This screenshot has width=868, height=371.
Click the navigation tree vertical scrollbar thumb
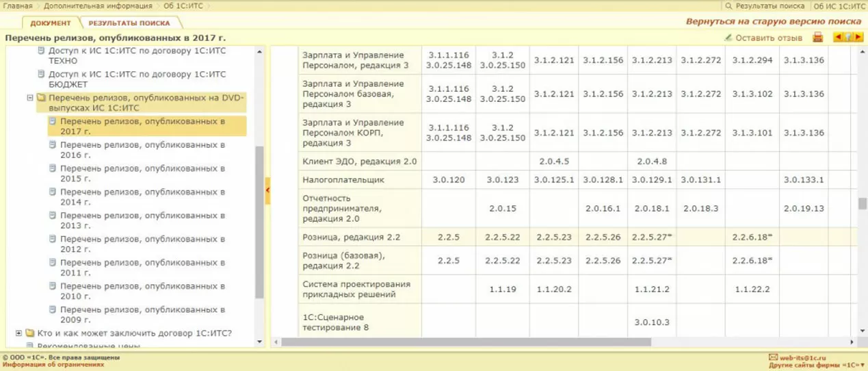[x=259, y=222]
